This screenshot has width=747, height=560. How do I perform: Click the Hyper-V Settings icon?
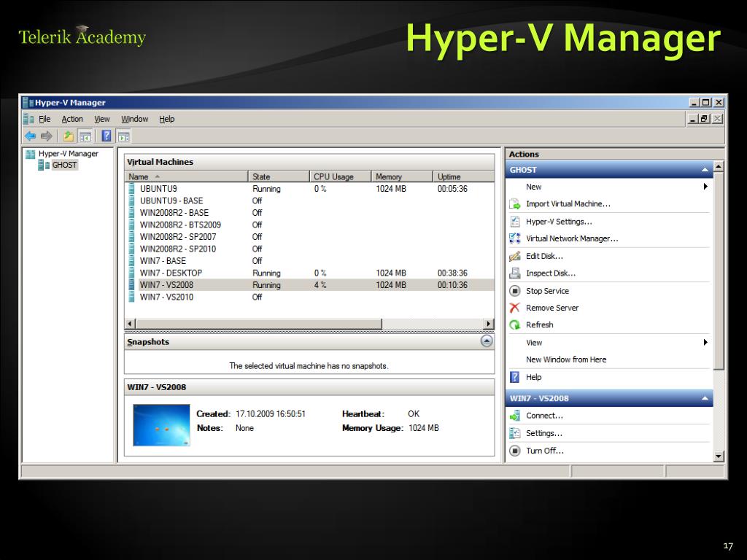[515, 222]
